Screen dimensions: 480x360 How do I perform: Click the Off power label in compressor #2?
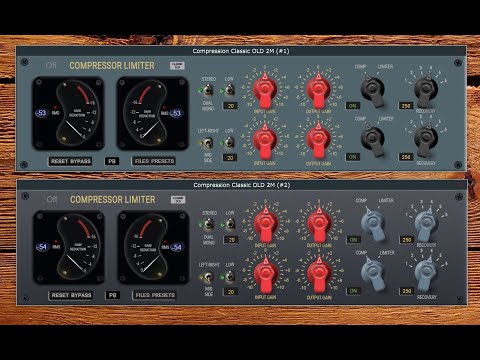tap(52, 200)
